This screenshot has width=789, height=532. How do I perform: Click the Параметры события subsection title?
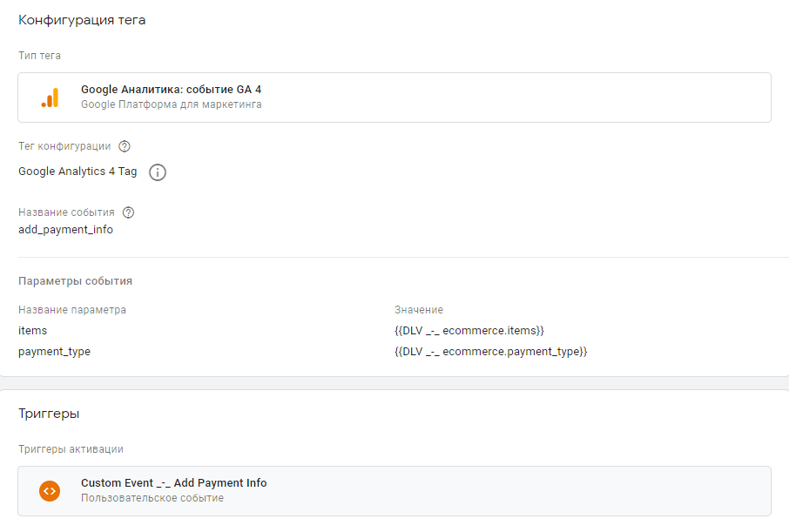75,281
